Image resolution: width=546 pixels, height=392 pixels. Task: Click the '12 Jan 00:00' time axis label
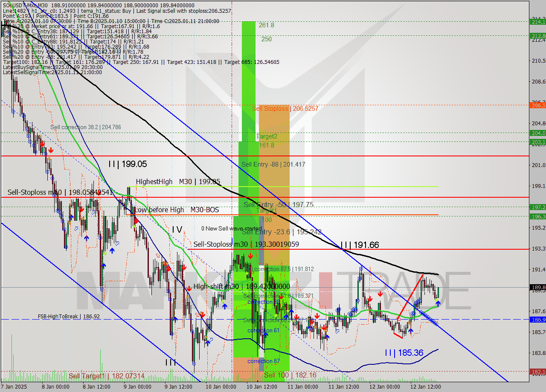384,387
